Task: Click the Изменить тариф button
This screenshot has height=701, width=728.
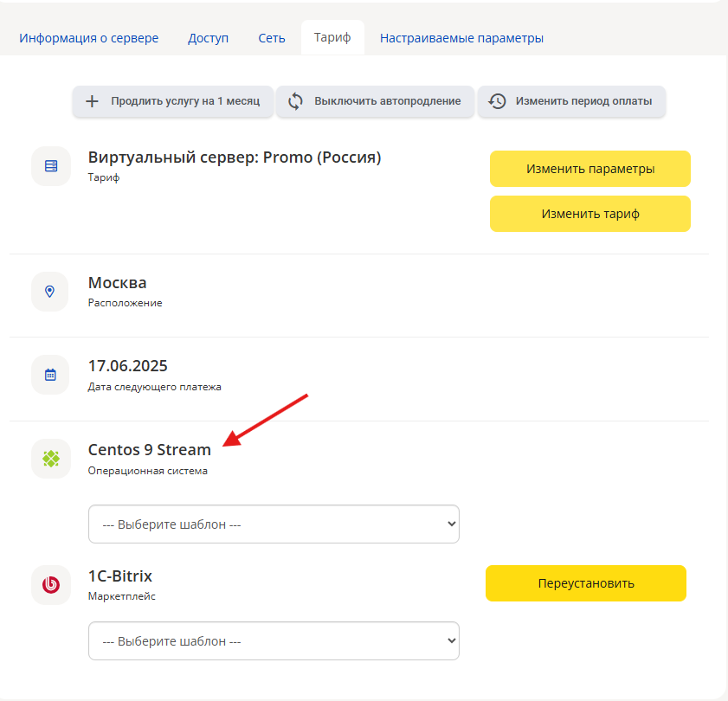Action: click(x=590, y=214)
